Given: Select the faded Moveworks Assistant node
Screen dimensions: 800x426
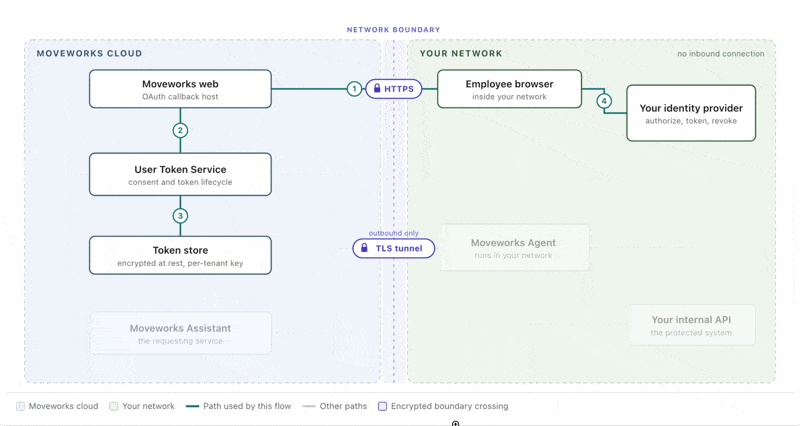Looking at the screenshot, I should (180, 333).
